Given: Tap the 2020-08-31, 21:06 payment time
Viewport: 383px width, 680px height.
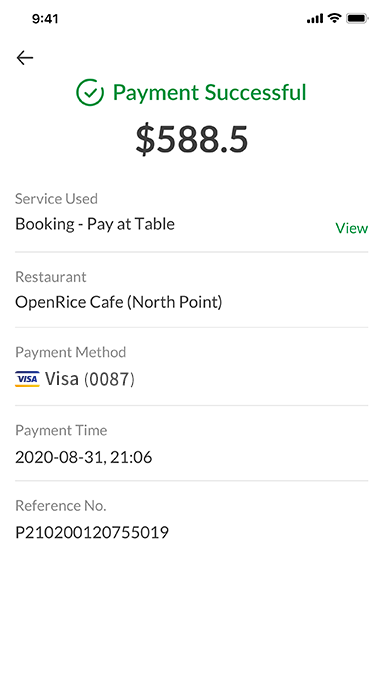Looking at the screenshot, I should click(x=84, y=457).
